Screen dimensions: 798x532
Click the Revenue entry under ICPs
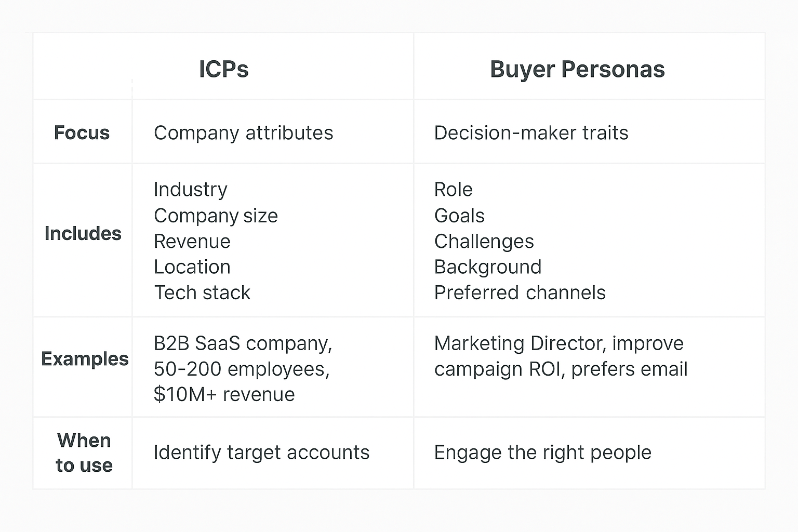(x=192, y=242)
